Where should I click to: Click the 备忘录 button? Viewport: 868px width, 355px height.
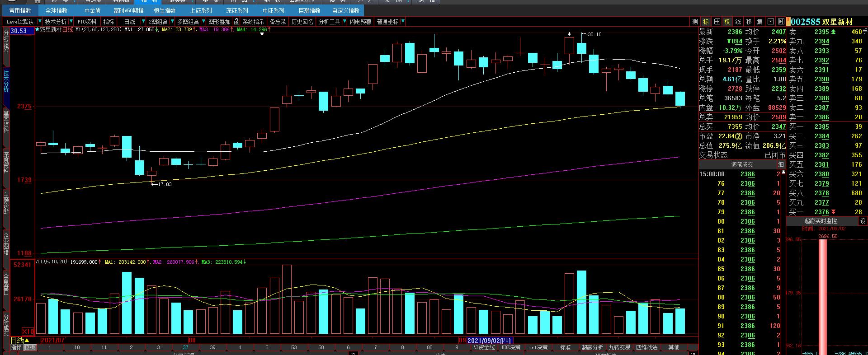(x=278, y=22)
